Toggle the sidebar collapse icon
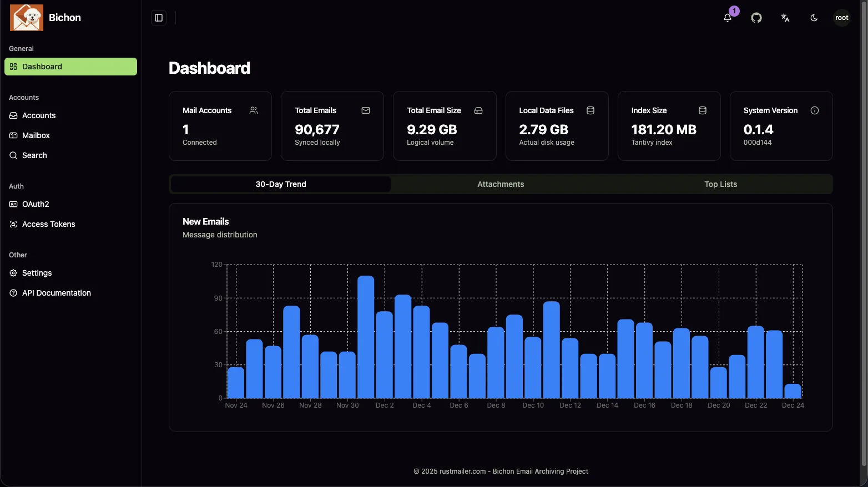The height and width of the screenshot is (487, 868). click(158, 17)
